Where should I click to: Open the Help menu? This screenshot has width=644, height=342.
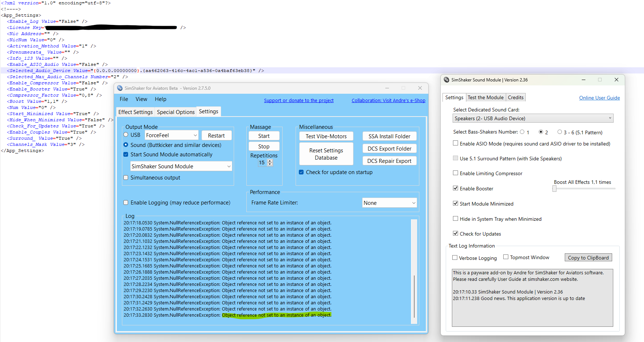click(161, 99)
